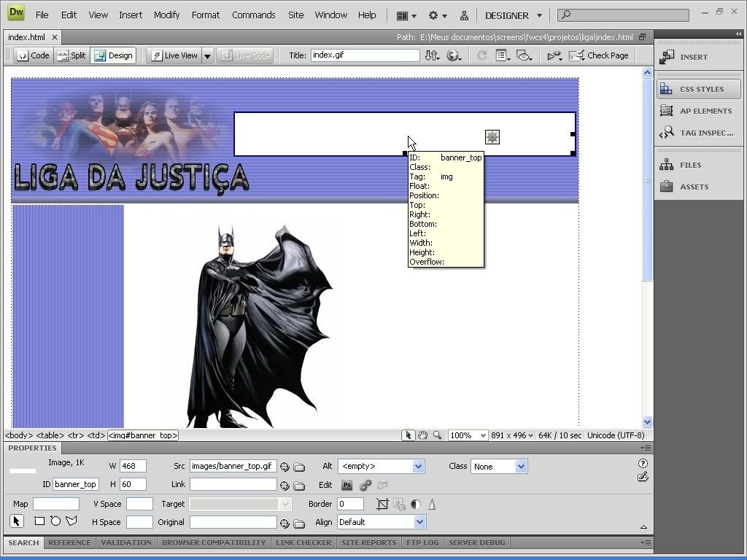Click the Quick Tag Editor pencil icon
The width and height of the screenshot is (747, 560).
point(643,477)
